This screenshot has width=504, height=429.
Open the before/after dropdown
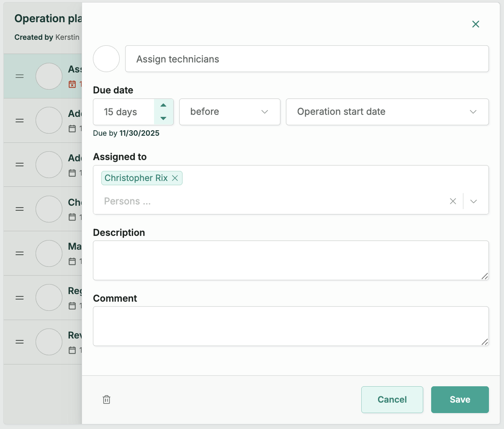(229, 112)
